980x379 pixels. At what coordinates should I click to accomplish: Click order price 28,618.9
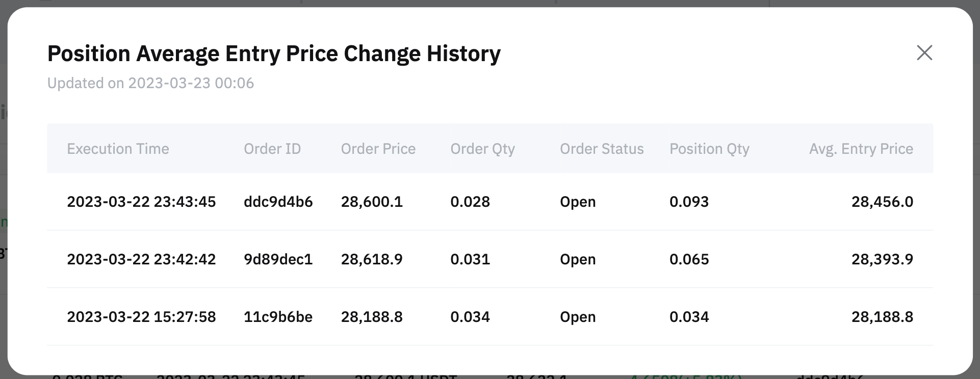point(372,259)
